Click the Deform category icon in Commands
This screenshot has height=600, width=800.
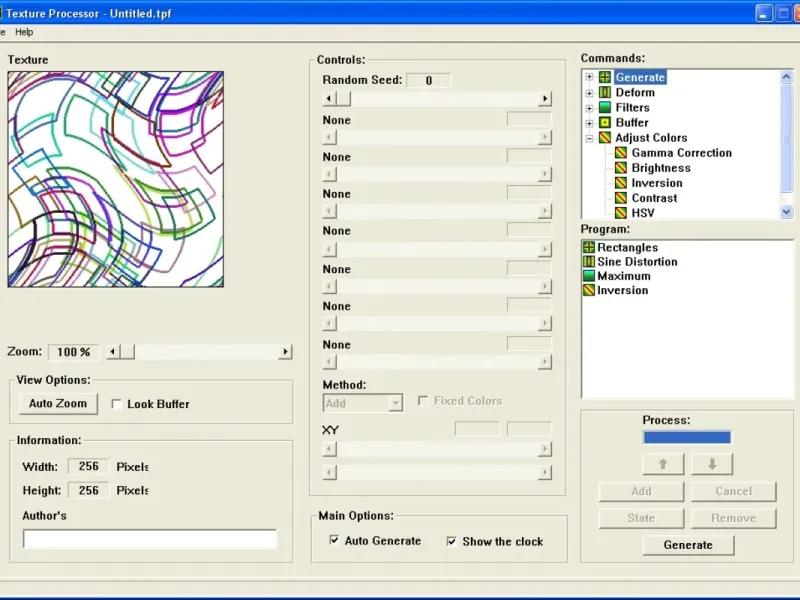(604, 92)
